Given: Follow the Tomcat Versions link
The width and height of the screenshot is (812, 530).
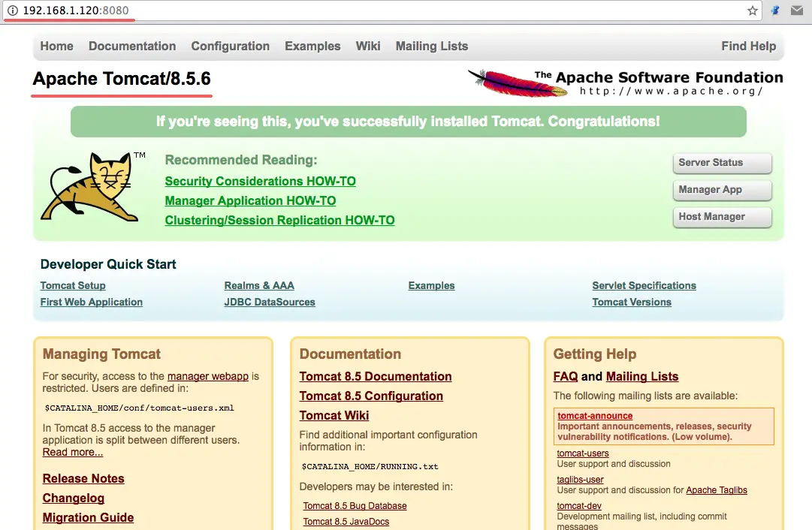Looking at the screenshot, I should (632, 303).
